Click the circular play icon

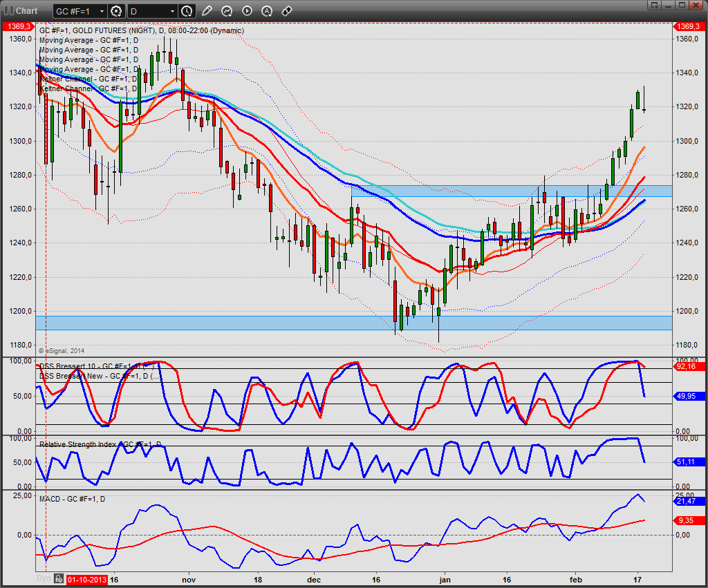[246, 11]
